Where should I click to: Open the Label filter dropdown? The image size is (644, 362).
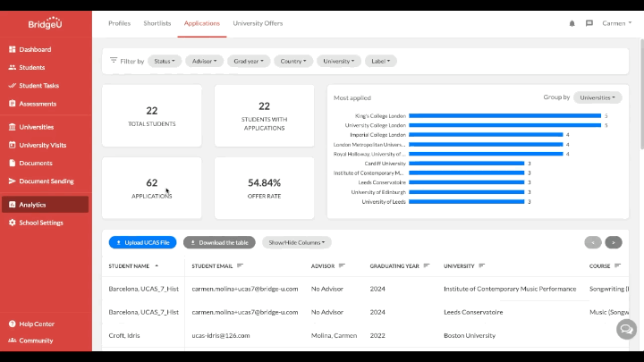pos(381,61)
